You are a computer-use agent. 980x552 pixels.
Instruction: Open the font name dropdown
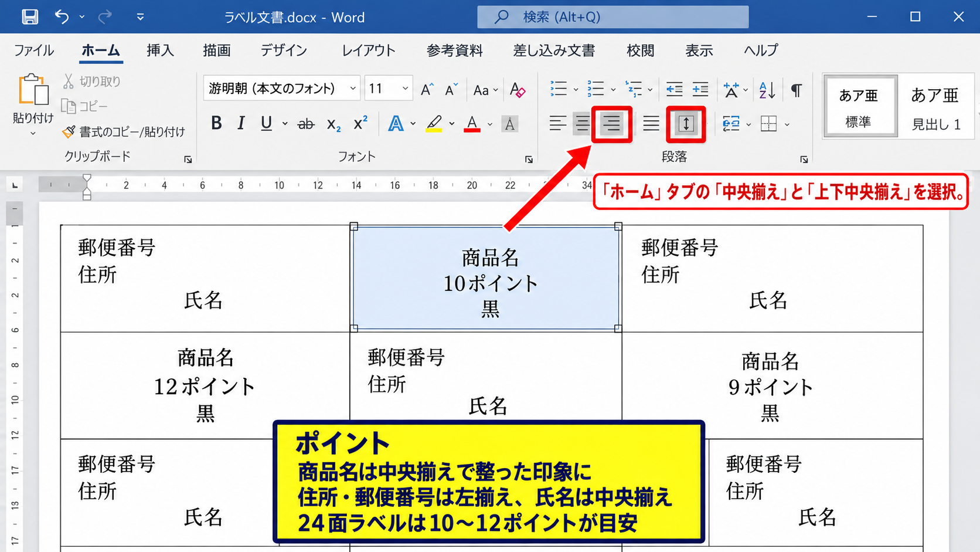pyautogui.click(x=353, y=89)
